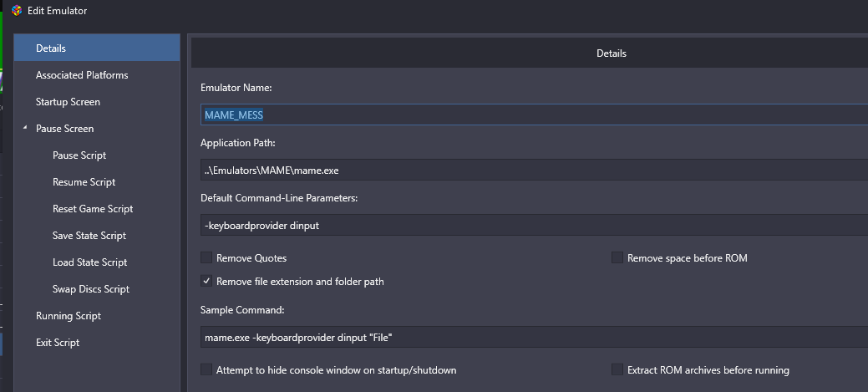The width and height of the screenshot is (868, 392).
Task: Open Associated Platforms section
Action: coord(82,74)
